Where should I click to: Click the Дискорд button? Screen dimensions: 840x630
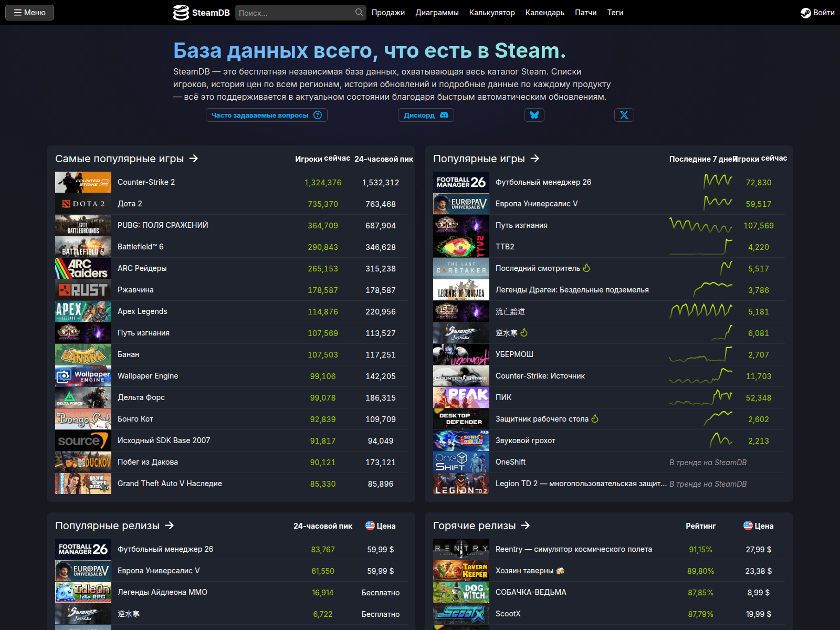click(425, 115)
